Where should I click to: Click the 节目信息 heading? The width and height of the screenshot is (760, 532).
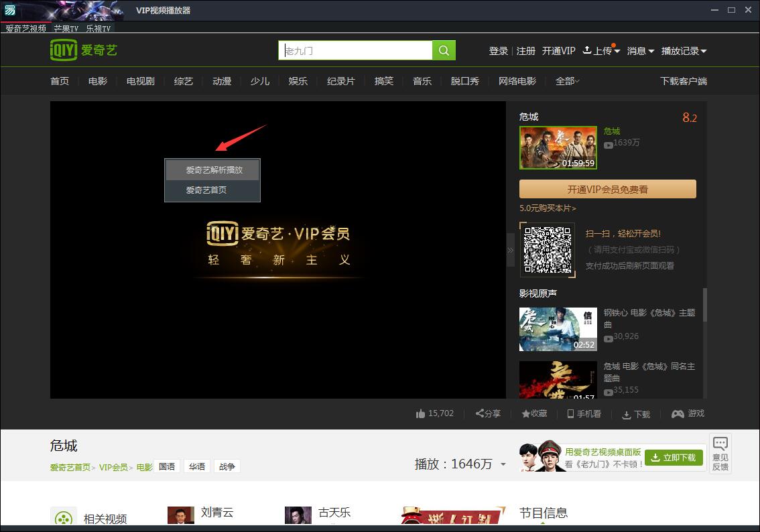[x=544, y=513]
